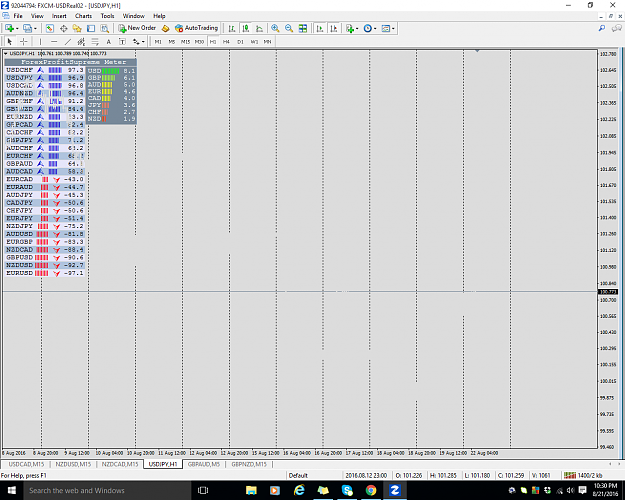Screen dimensions: 625x500
Task: Click the New Order button
Action: tap(137, 28)
